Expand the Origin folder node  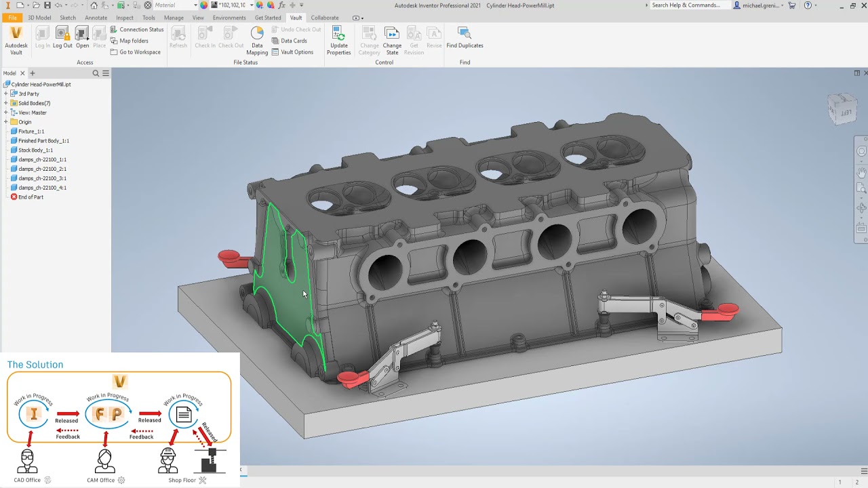coord(5,122)
